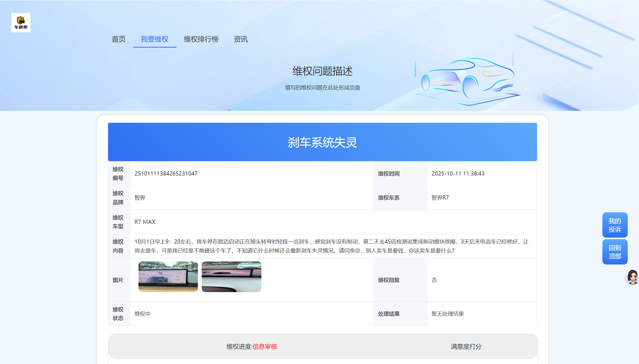Click the 车质帮 logo icon
Image resolution: width=639 pixels, height=364 pixels.
pos(21,23)
